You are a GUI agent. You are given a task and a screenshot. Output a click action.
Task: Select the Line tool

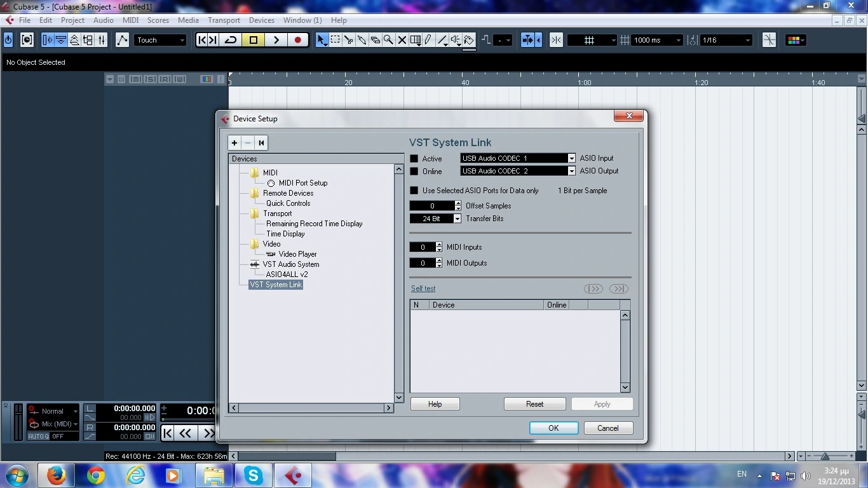click(x=443, y=40)
